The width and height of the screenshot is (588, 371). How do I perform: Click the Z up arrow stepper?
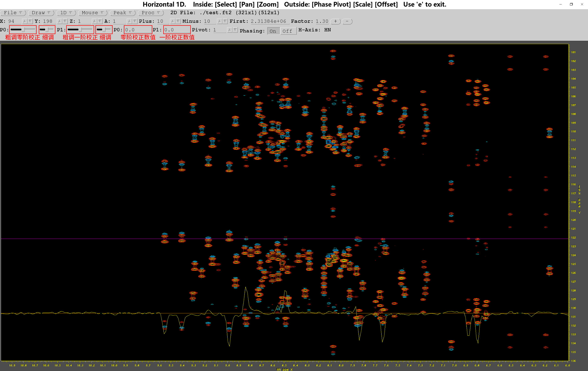94,21
